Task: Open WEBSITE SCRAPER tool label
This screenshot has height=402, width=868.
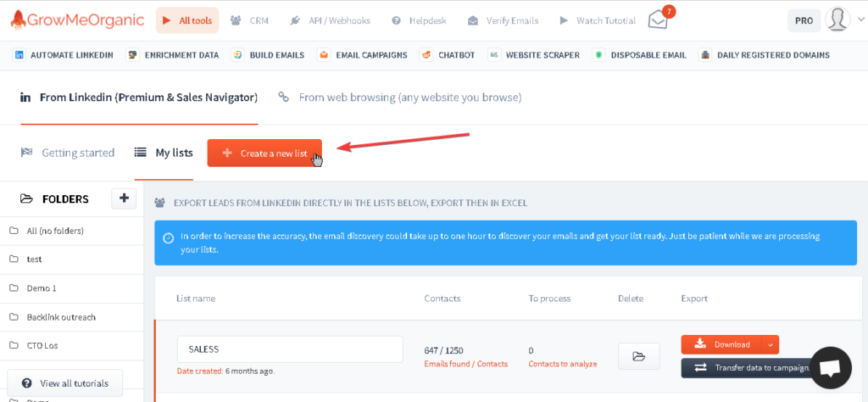Action: tap(542, 55)
